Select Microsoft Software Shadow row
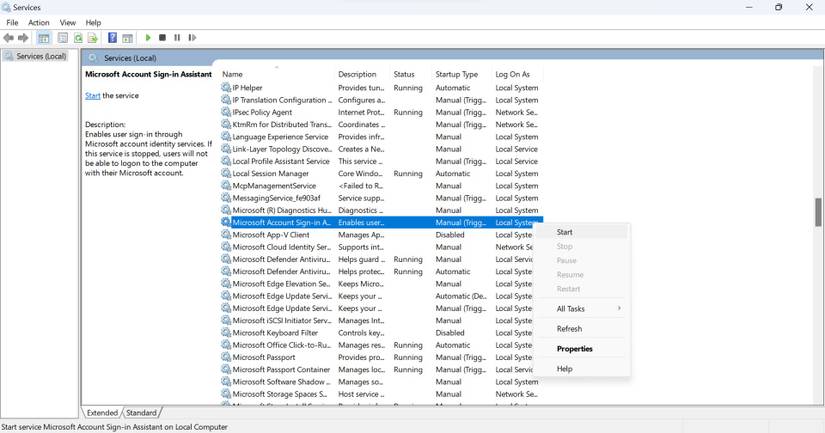This screenshot has width=825, height=433. coord(381,381)
